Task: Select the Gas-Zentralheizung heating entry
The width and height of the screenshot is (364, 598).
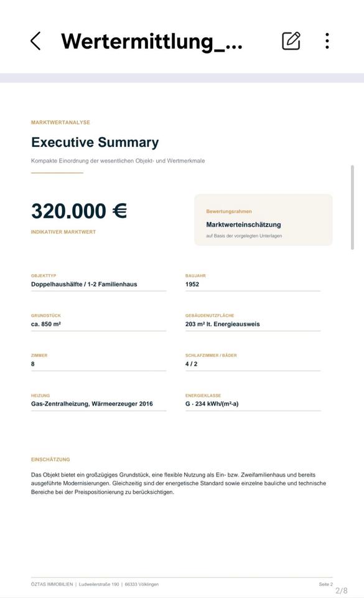Action: [x=91, y=404]
